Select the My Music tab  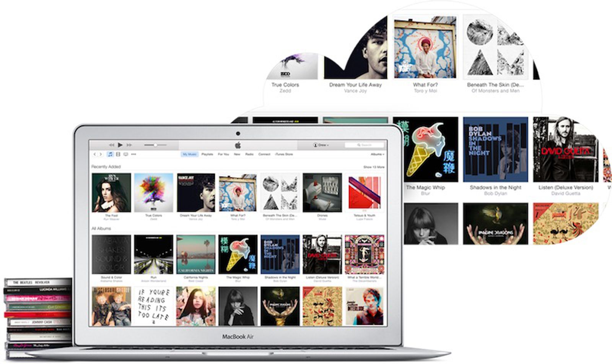(x=189, y=154)
